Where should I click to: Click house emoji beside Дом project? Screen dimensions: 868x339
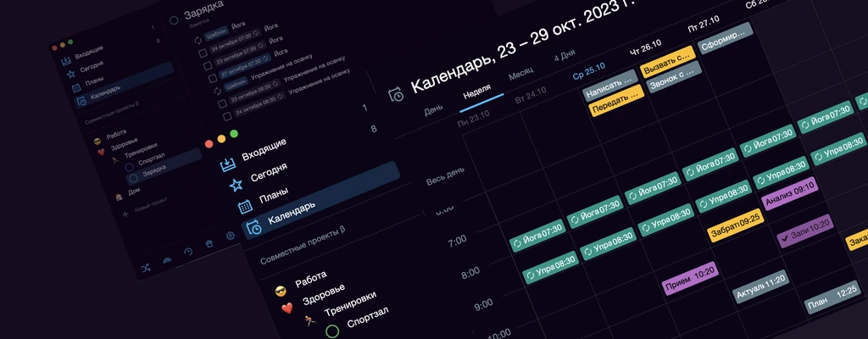pyautogui.click(x=119, y=197)
